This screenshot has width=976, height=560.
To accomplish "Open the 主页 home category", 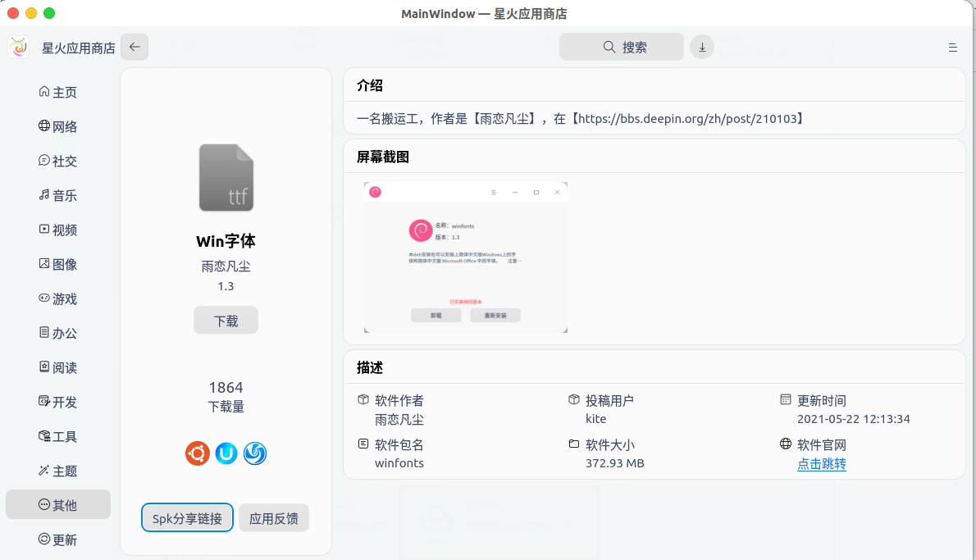I will pos(57,93).
